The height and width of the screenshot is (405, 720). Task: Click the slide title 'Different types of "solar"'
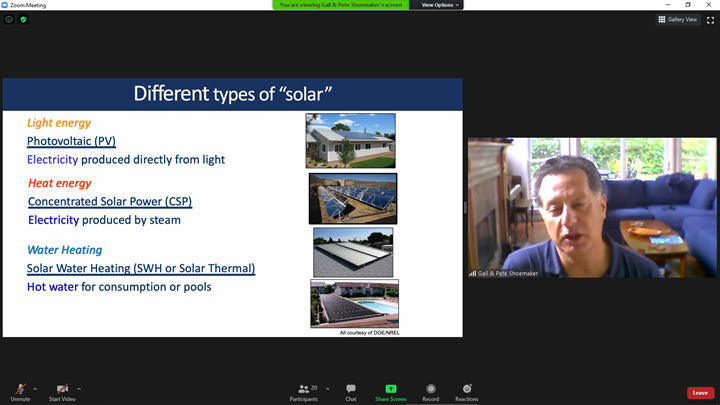[233, 94]
